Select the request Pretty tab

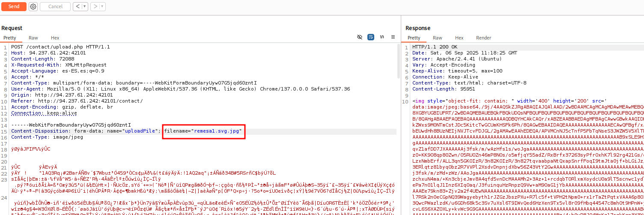10,38
